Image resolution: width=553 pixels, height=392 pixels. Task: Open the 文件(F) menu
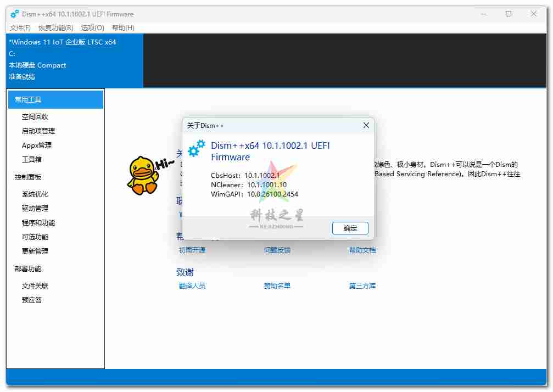[x=20, y=27]
